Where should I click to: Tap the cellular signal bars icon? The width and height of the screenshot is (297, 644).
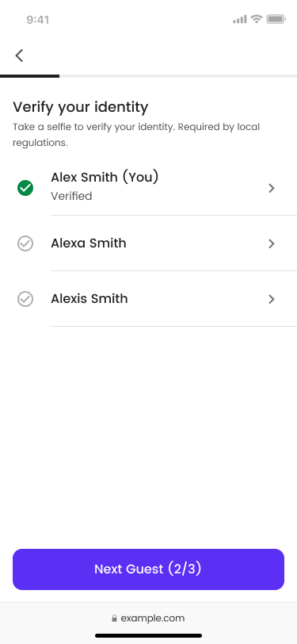pyautogui.click(x=240, y=19)
